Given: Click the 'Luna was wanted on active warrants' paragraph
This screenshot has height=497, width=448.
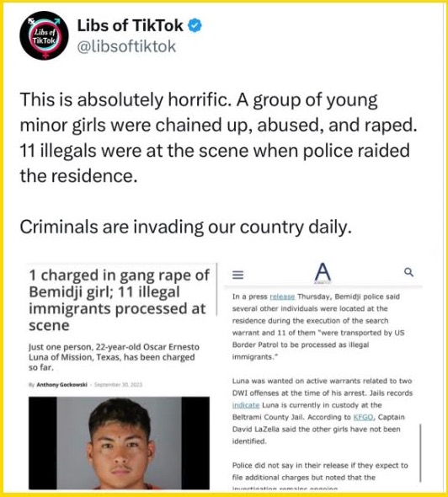Looking at the screenshot, I should tap(323, 411).
